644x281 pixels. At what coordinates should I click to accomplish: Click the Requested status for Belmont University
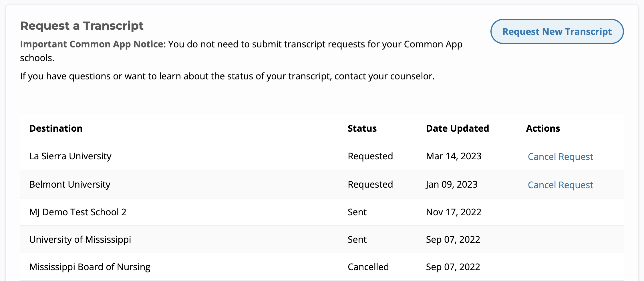click(370, 184)
